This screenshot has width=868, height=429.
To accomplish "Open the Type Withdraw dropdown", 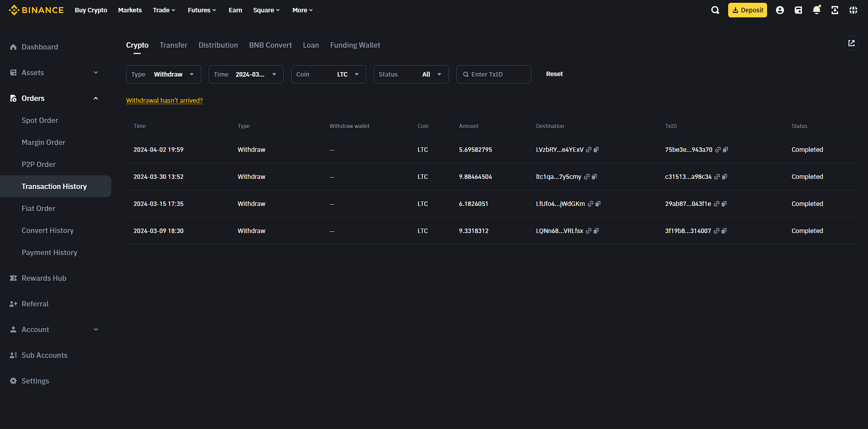I will (164, 74).
